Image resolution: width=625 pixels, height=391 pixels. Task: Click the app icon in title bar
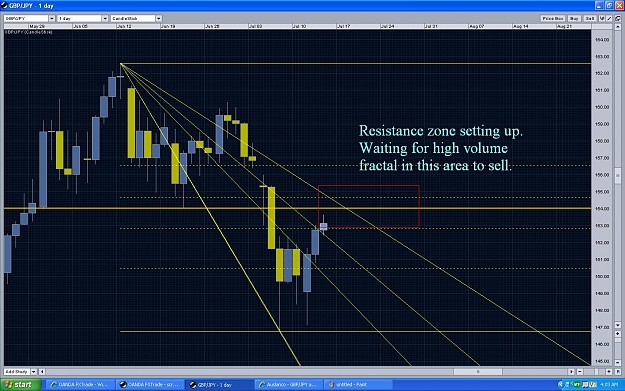click(x=4, y=6)
